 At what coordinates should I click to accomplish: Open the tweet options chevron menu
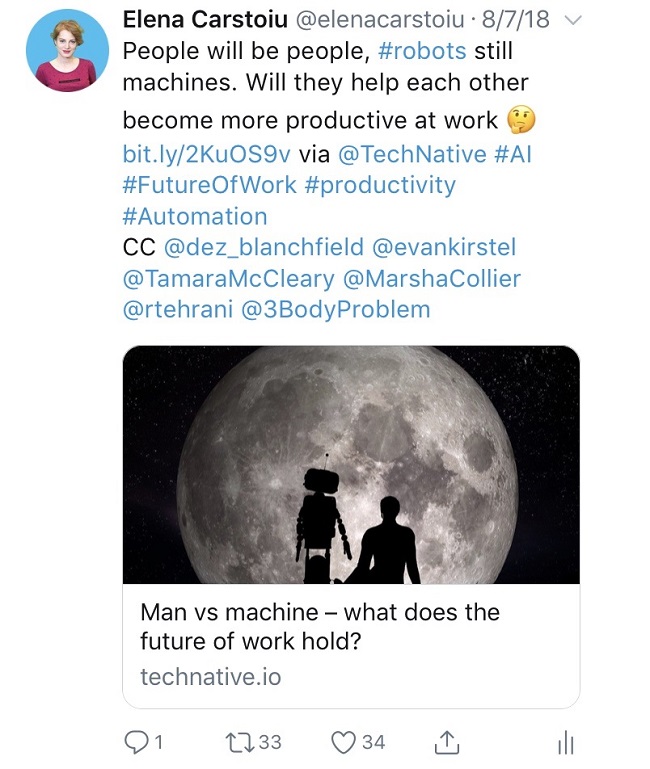[573, 20]
